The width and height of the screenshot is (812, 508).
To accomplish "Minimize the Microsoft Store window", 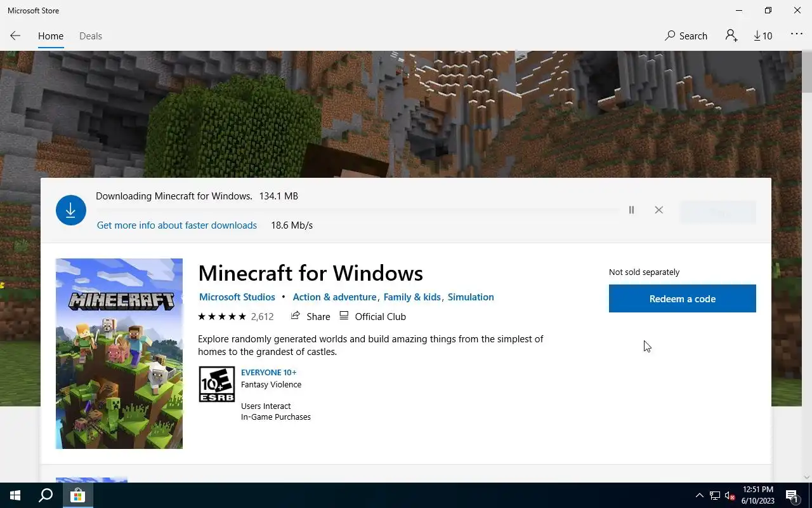I will [x=739, y=10].
